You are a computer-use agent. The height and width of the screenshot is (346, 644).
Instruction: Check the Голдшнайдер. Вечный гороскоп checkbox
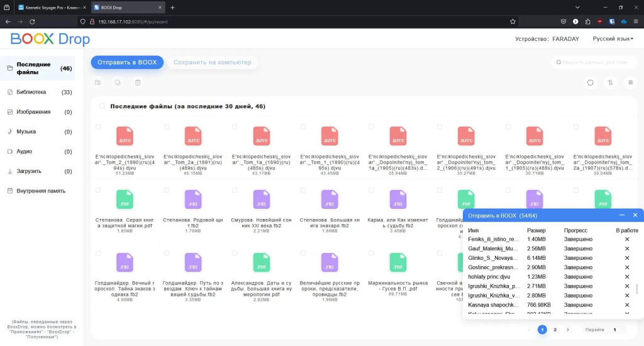pos(98,254)
